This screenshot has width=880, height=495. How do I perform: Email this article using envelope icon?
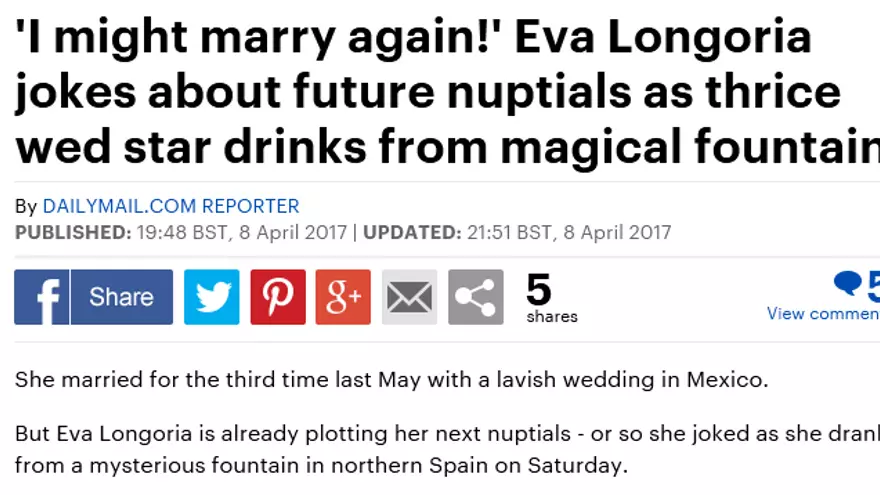pos(409,297)
